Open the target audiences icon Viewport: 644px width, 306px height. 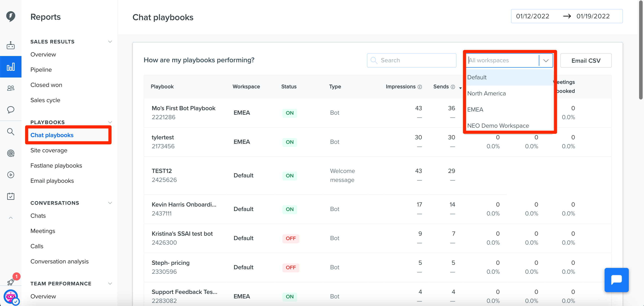click(x=11, y=153)
